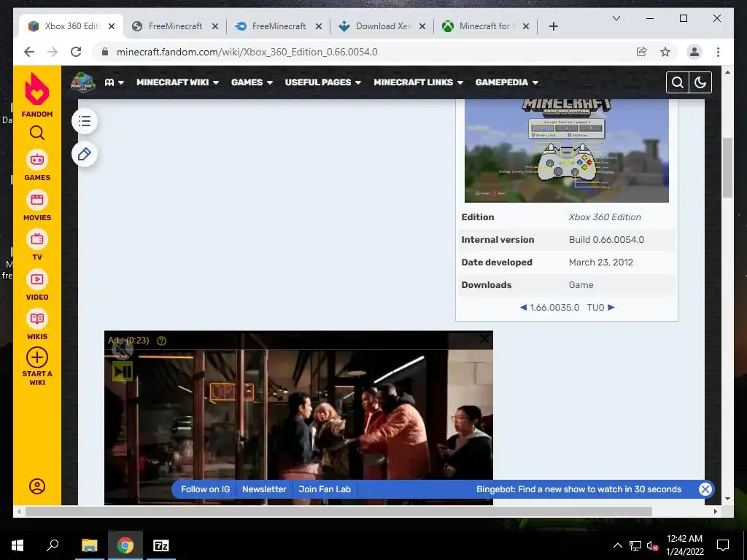Open Video in the Fandom sidebar
The image size is (747, 560).
pos(37,285)
